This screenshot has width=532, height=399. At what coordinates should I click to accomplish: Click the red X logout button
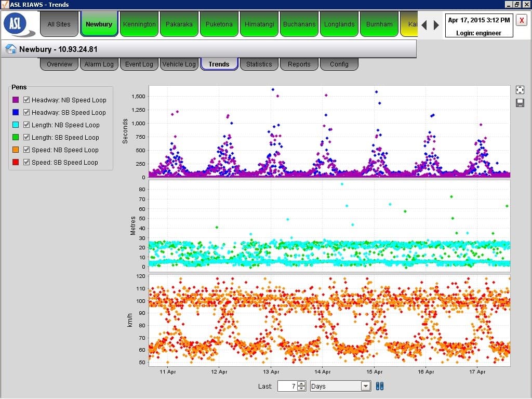(522, 20)
